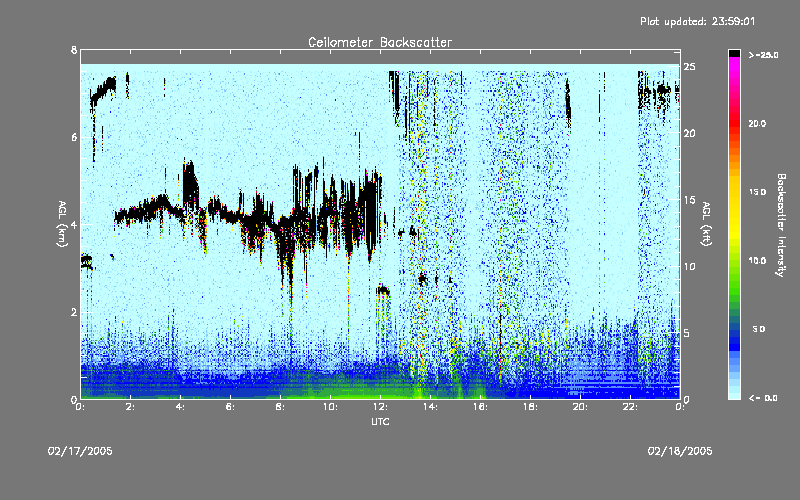This screenshot has height=500, width=800.
Task: Click the '20:' UTC hour tick
Action: tap(580, 407)
